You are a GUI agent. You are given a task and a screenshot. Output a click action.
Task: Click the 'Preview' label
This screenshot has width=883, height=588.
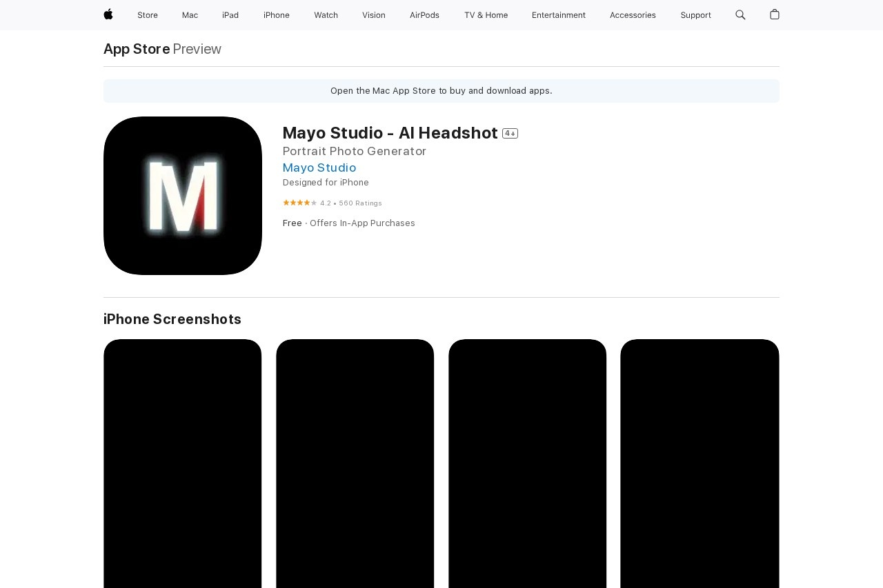point(197,49)
